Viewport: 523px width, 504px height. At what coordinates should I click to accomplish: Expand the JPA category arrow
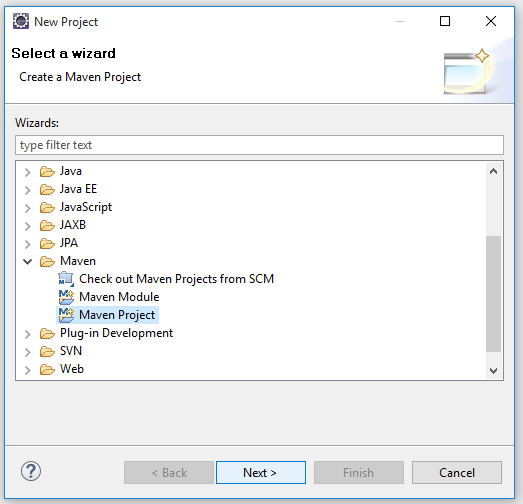click(x=28, y=244)
